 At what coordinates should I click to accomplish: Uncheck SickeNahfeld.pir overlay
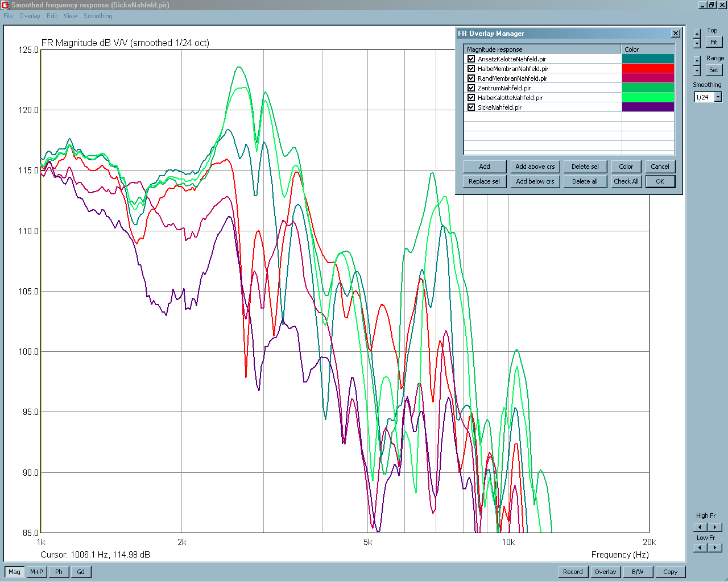471,107
